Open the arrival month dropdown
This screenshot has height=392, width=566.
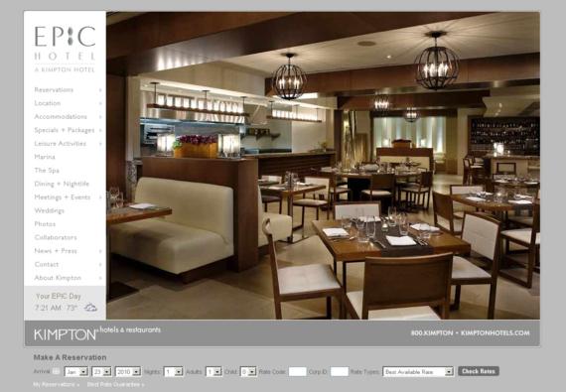click(76, 371)
